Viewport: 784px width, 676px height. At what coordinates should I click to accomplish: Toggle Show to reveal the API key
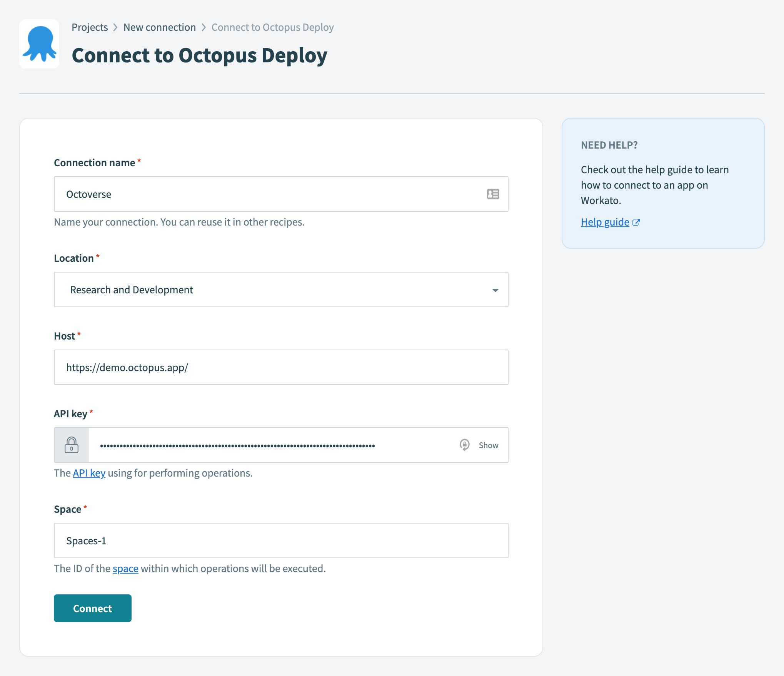[488, 445]
